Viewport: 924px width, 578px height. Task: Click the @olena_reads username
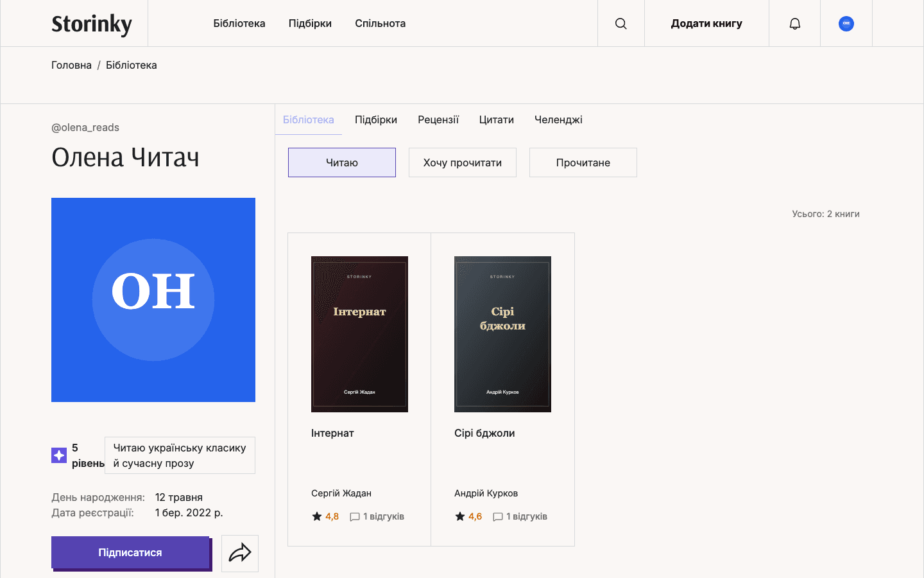tap(85, 127)
